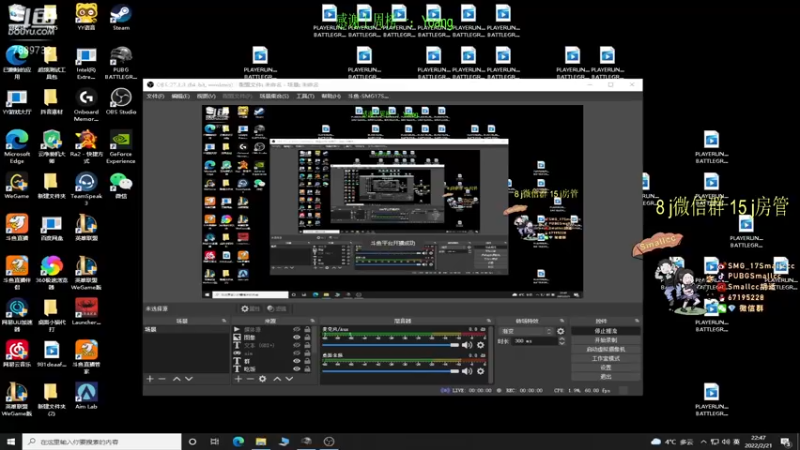Open the 场景集合(S) menu in OBS

click(274, 96)
